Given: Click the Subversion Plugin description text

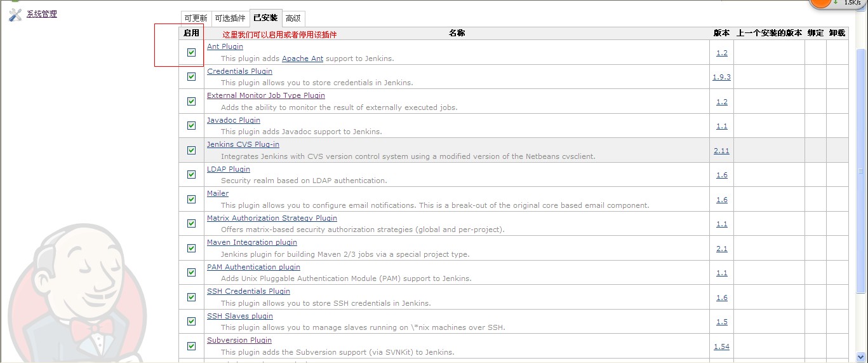Looking at the screenshot, I should click(337, 352).
